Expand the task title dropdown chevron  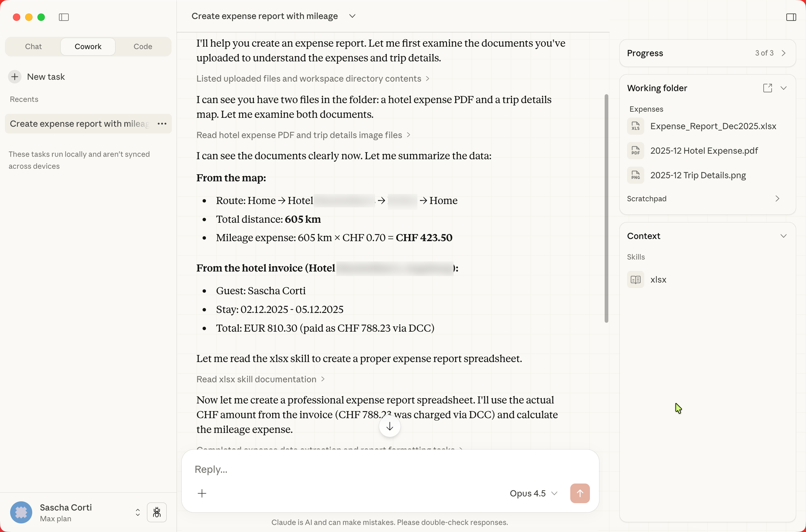[352, 16]
